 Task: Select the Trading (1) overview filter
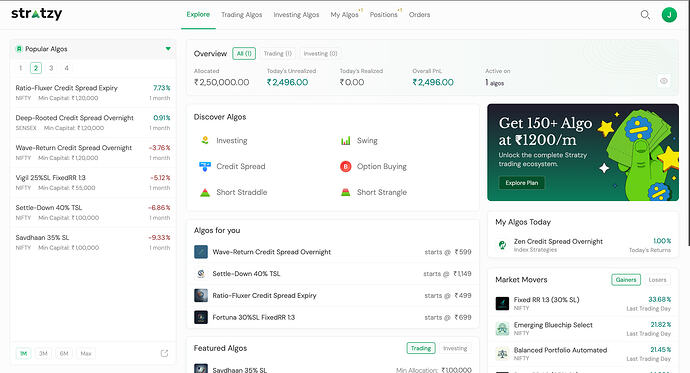(x=278, y=54)
